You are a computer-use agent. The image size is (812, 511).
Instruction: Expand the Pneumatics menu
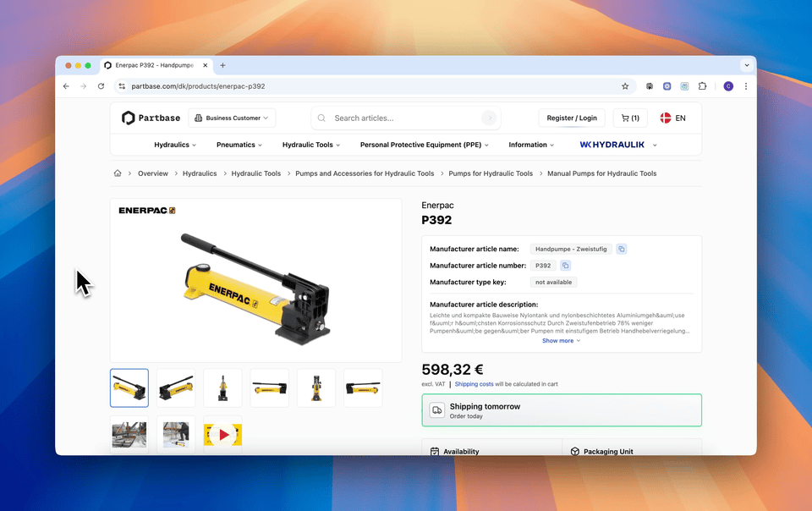239,145
